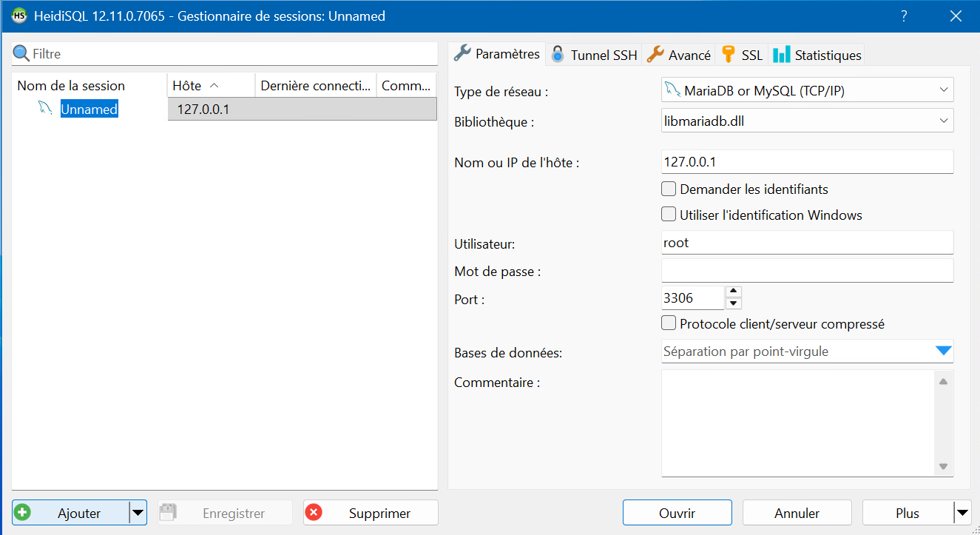Viewport: 980px width, 535px height.
Task: Enable Protocole client/serveur compressé
Action: tap(669, 323)
